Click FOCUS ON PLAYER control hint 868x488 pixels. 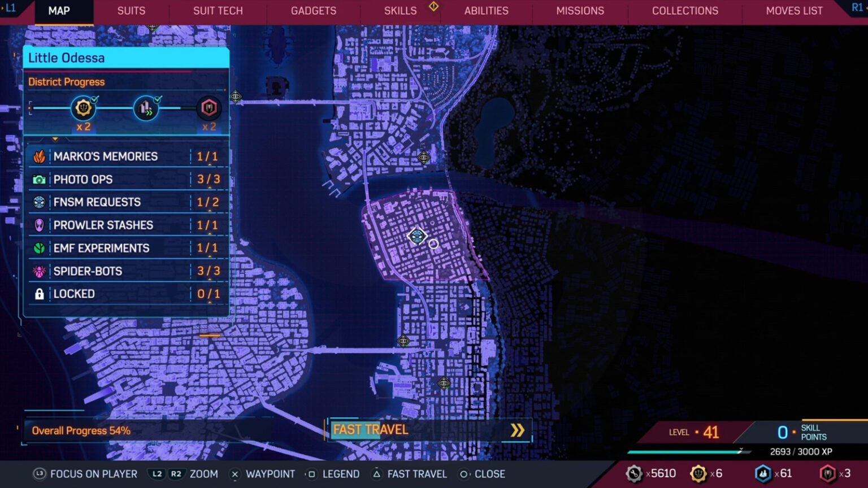pyautogui.click(x=85, y=474)
